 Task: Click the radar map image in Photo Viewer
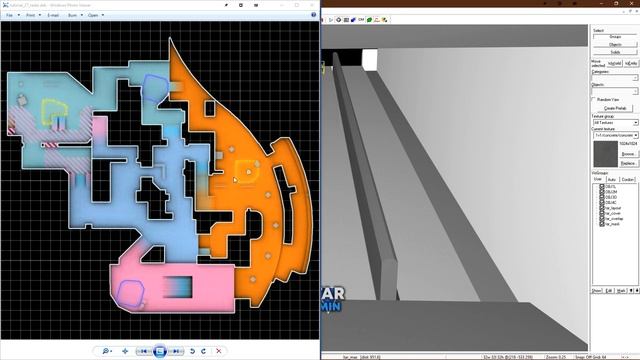[x=160, y=180]
